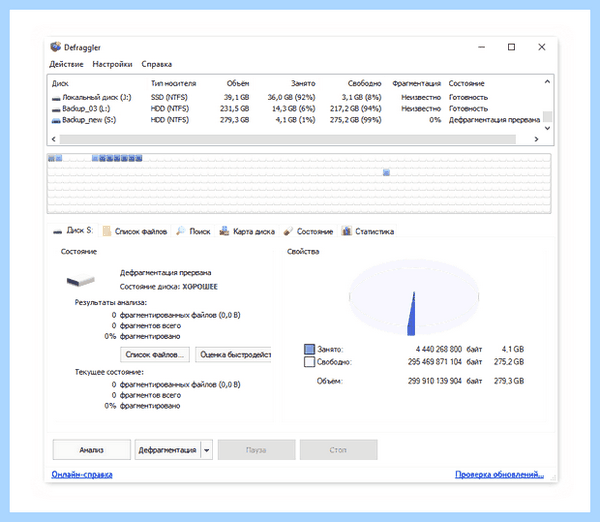Click the isolated blue block in drive map
The image size is (600, 522).
tap(386, 173)
